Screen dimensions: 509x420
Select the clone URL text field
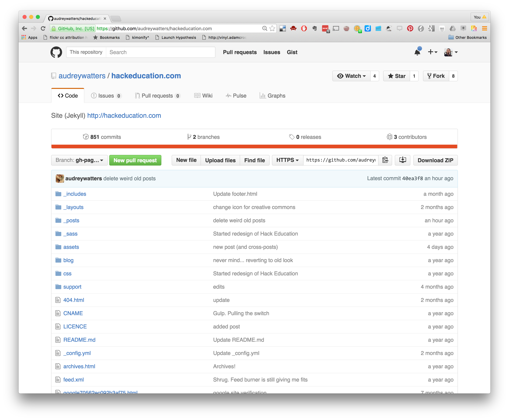(341, 160)
